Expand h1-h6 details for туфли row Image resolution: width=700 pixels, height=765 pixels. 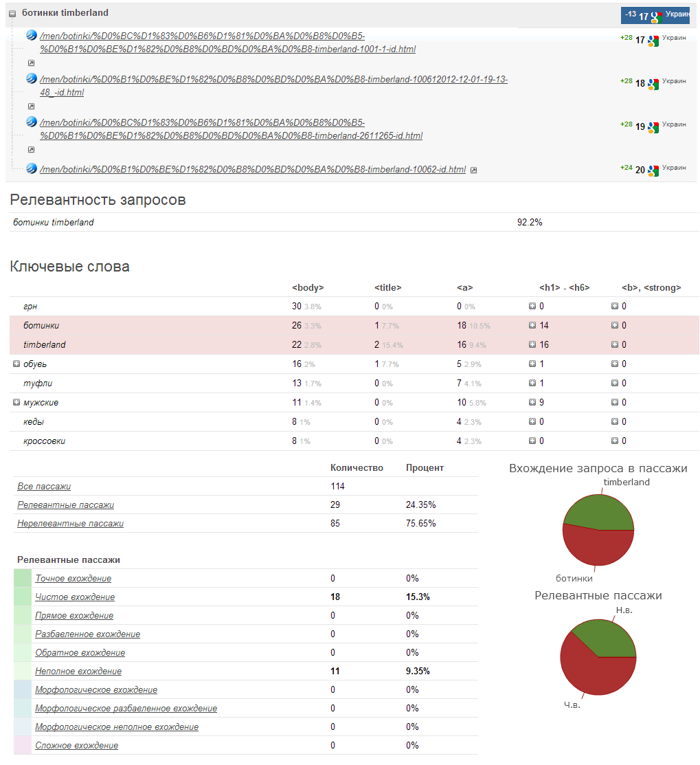[x=532, y=383]
